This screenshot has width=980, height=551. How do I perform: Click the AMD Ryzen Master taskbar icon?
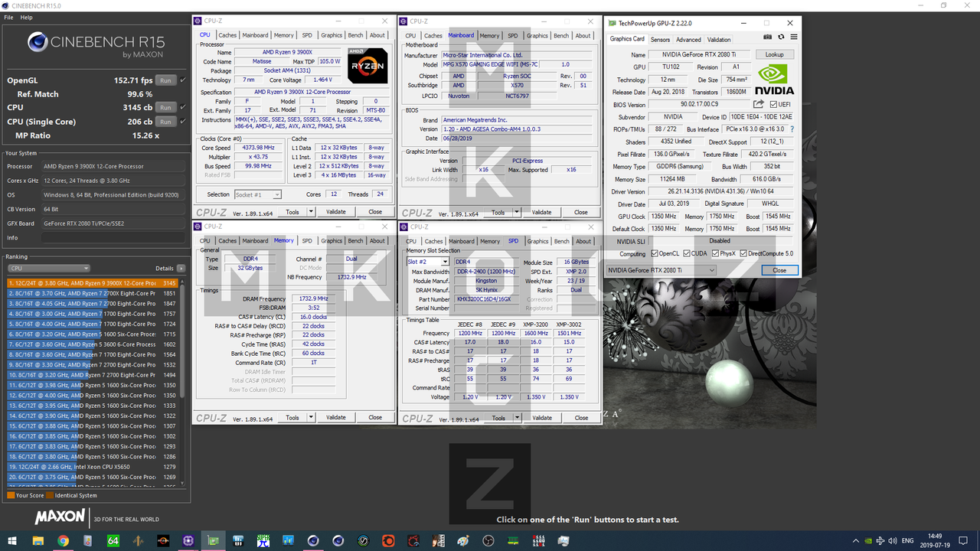162,541
